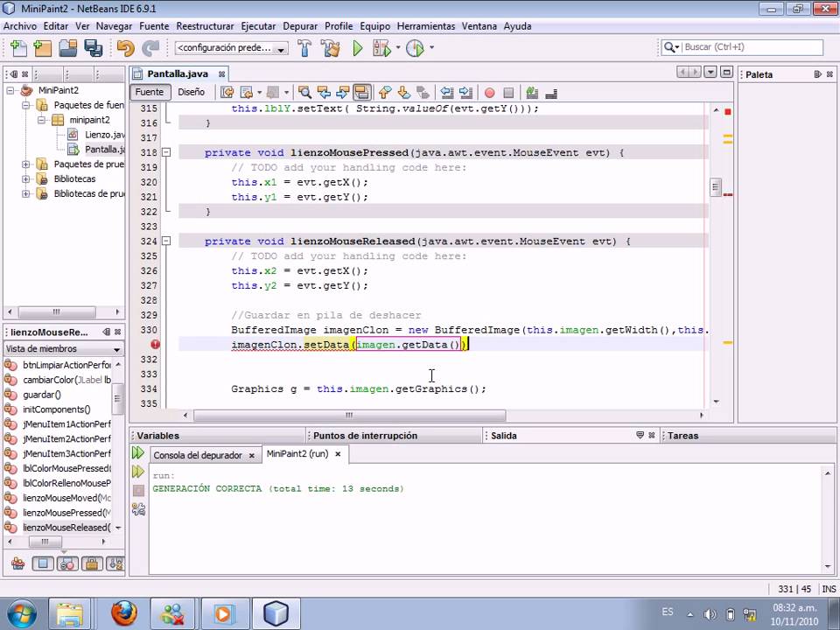Switch to Fuente view
The width and height of the screenshot is (840, 630).
point(150,92)
